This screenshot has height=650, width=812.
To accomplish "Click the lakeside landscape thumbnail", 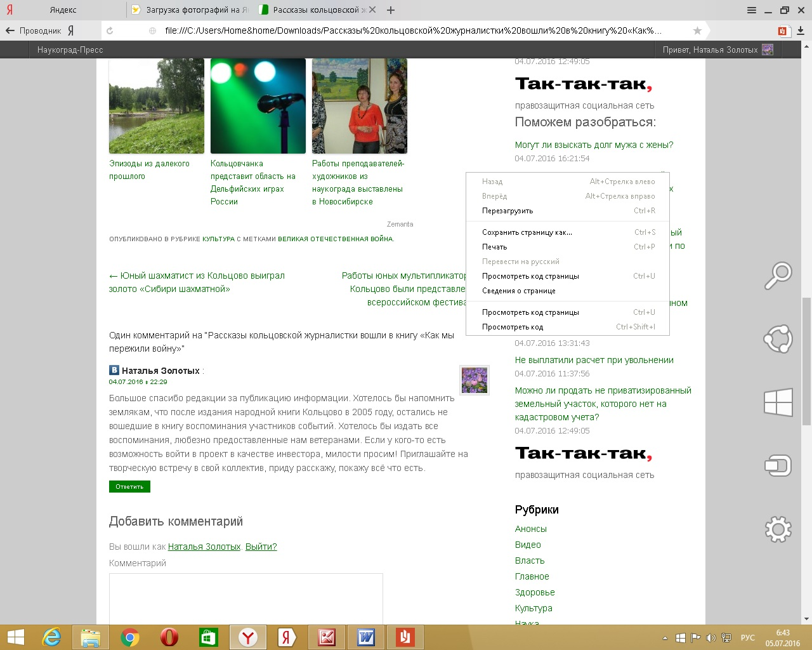I will 157,106.
